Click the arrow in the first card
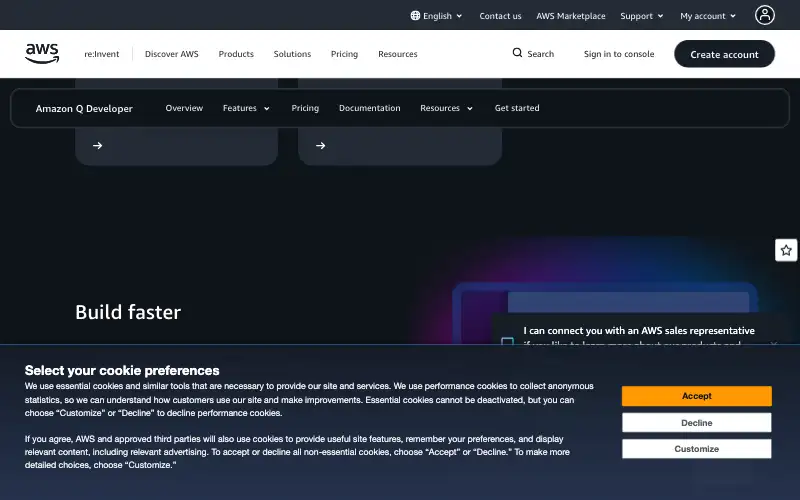The width and height of the screenshot is (800, 500). tap(97, 146)
